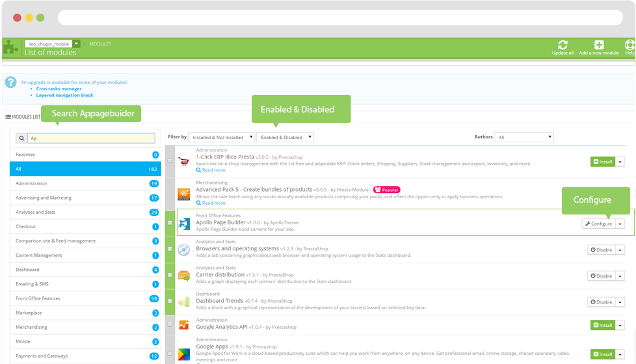Disable Browsers and operating systems module
636x364 pixels.
click(x=602, y=250)
